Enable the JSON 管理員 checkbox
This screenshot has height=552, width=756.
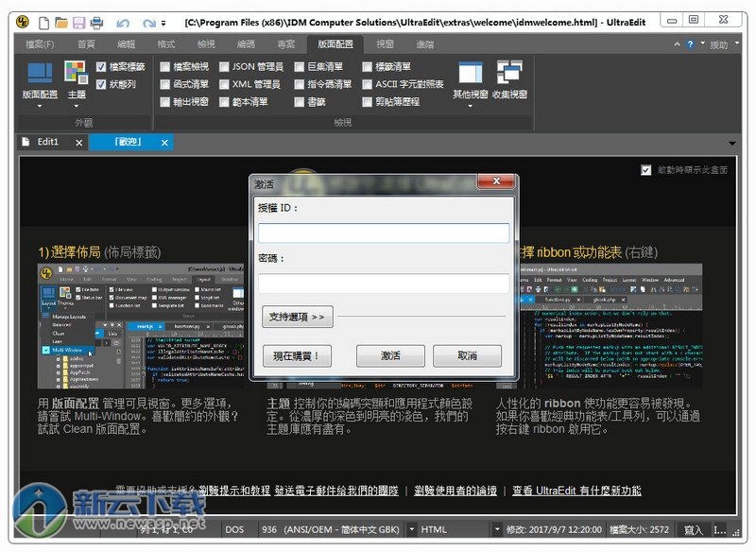pos(224,66)
